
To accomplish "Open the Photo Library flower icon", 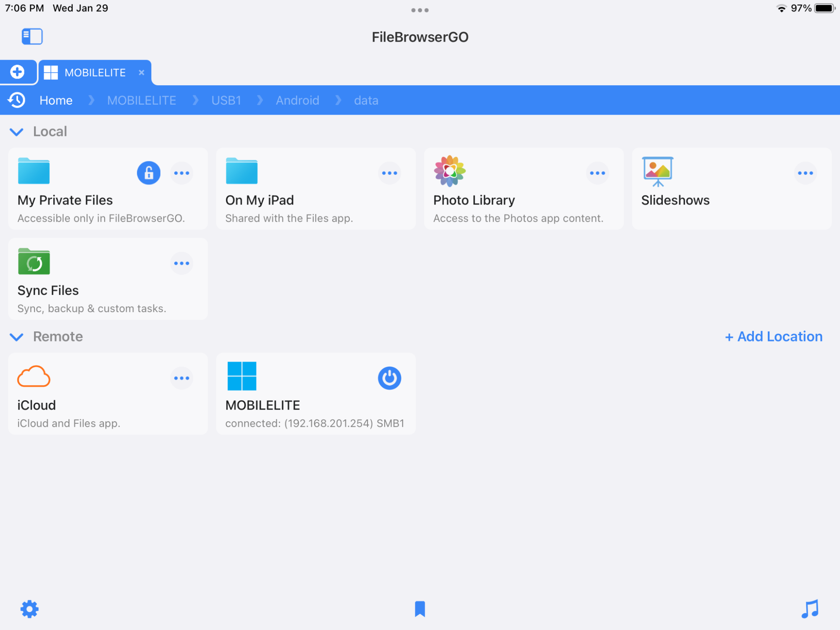I will pos(449,171).
